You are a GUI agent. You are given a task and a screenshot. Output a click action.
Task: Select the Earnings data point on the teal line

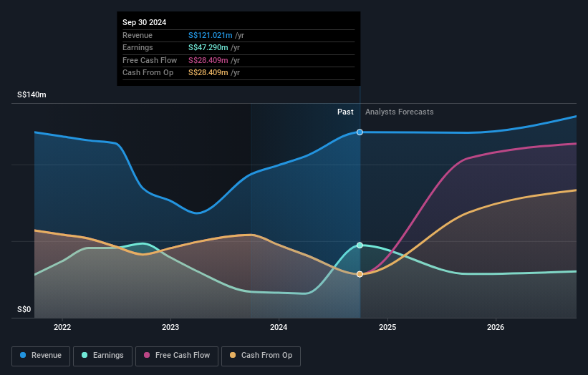(360, 245)
